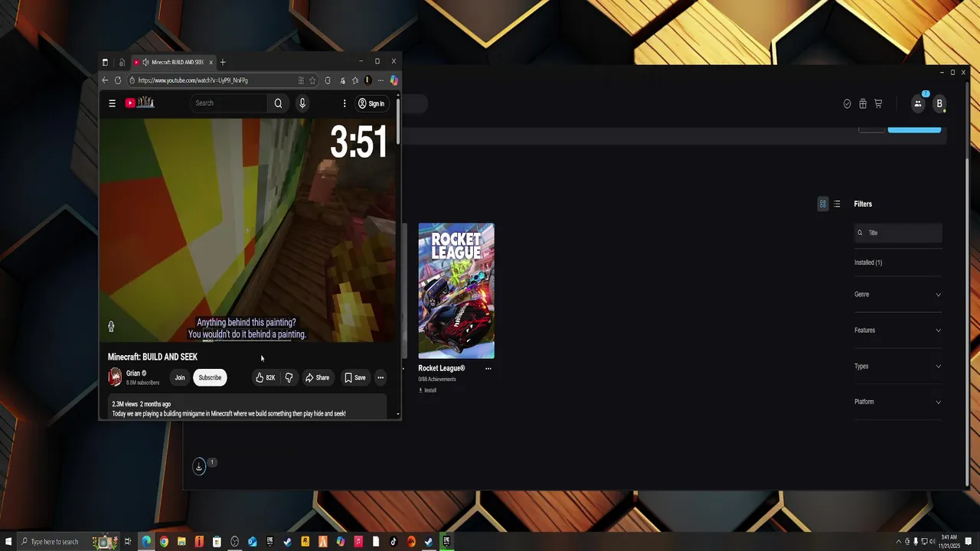This screenshot has height=551, width=980.
Task: Expand the Features filter
Action: click(898, 331)
